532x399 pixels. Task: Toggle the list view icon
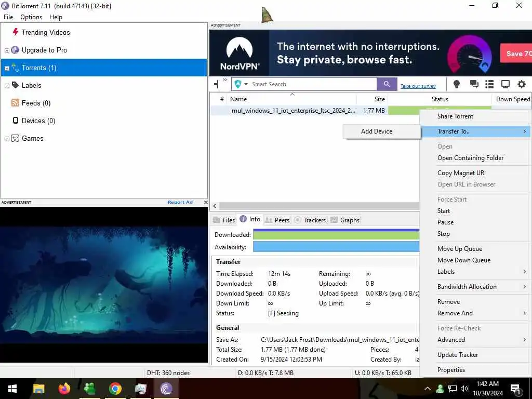(489, 84)
